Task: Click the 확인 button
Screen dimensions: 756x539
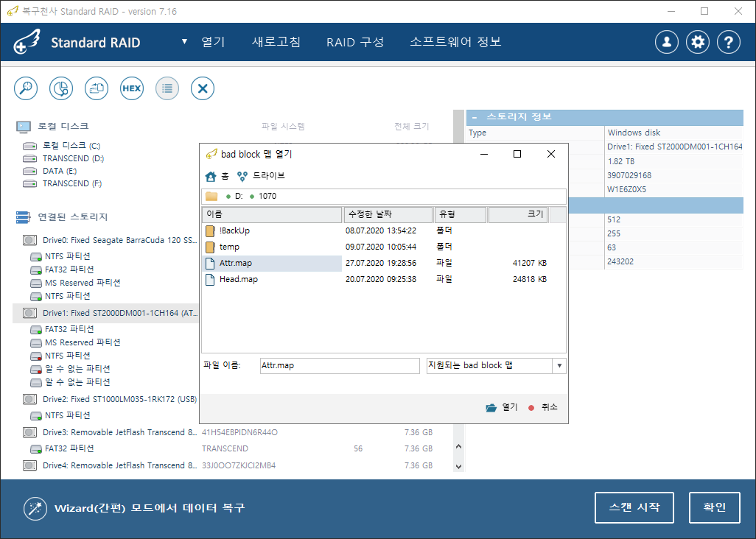Action: tap(715, 507)
